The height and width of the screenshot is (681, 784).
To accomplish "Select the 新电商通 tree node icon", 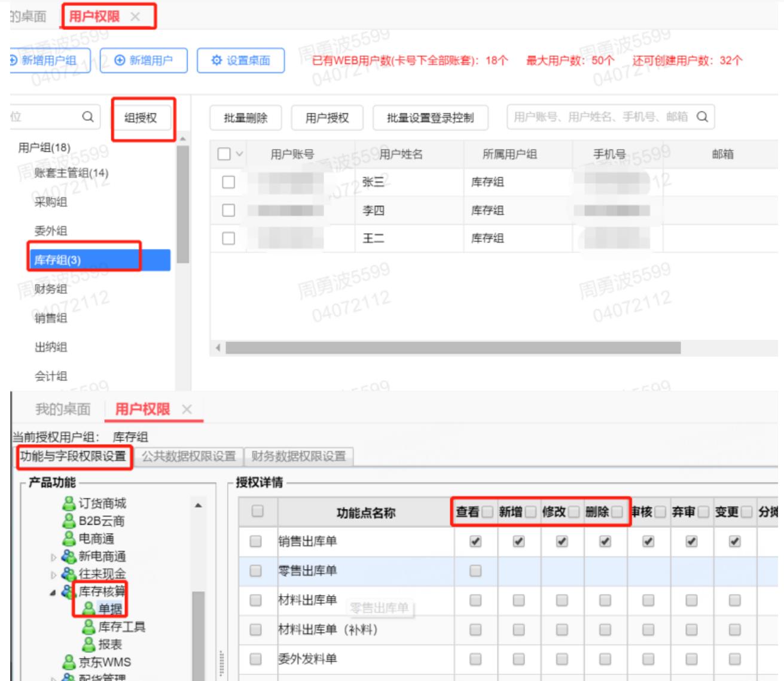I will (x=69, y=557).
